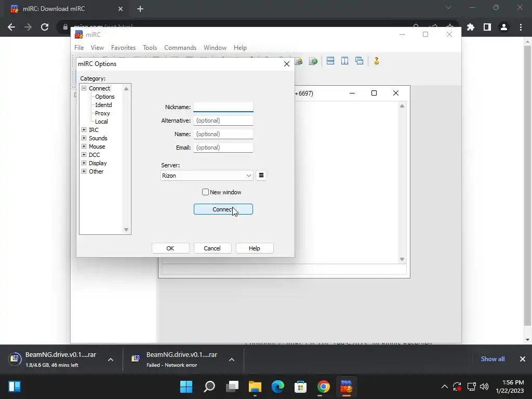Expand the Display category
The height and width of the screenshot is (399, 532).
click(x=84, y=163)
